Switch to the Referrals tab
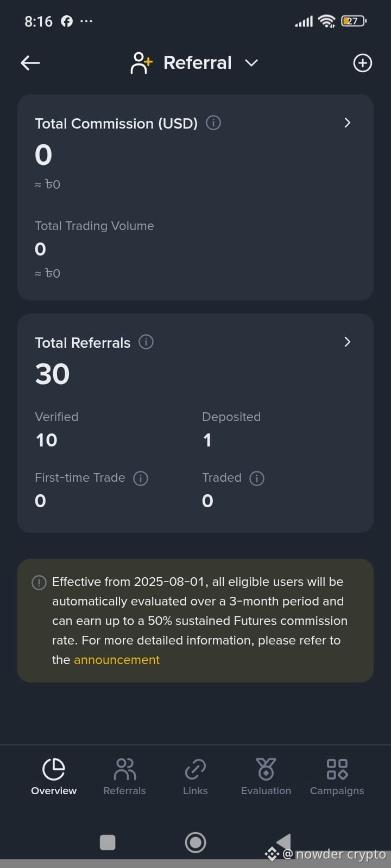 124,777
